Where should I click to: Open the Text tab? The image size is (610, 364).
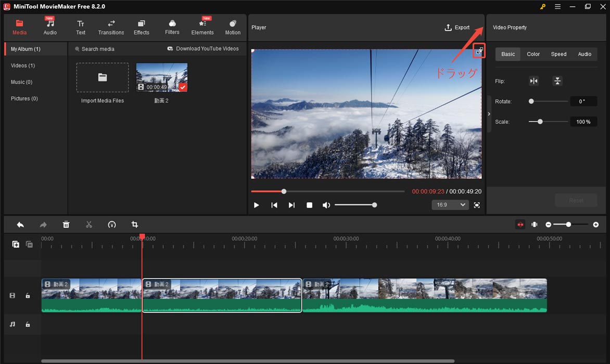pyautogui.click(x=81, y=28)
